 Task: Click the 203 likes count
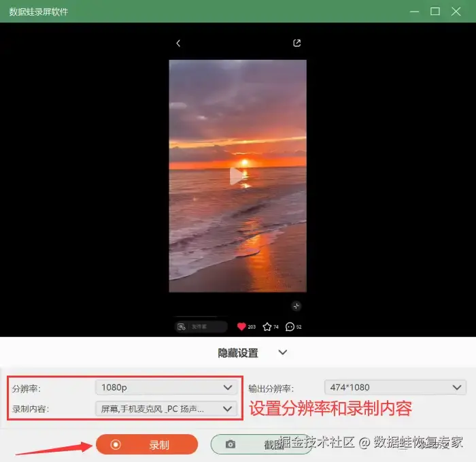click(x=252, y=327)
